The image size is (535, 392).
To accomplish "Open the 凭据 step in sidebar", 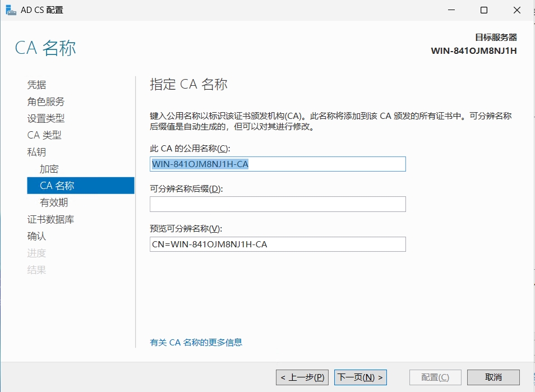I will coord(36,85).
